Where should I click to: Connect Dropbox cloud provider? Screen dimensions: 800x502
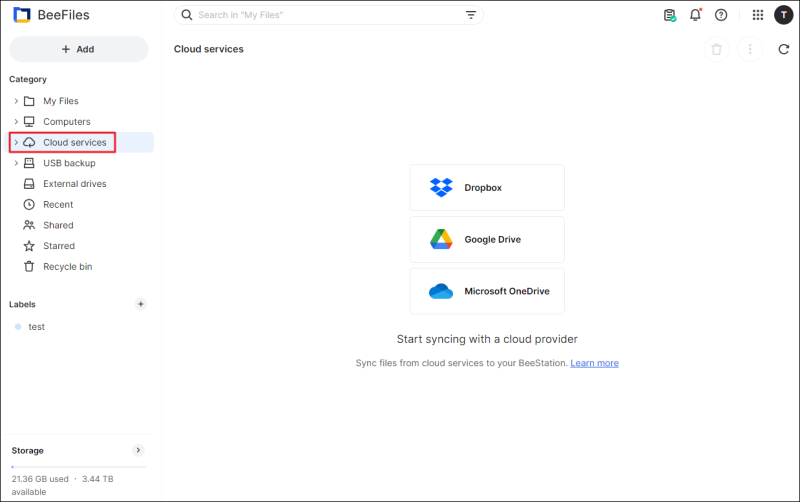click(x=487, y=187)
